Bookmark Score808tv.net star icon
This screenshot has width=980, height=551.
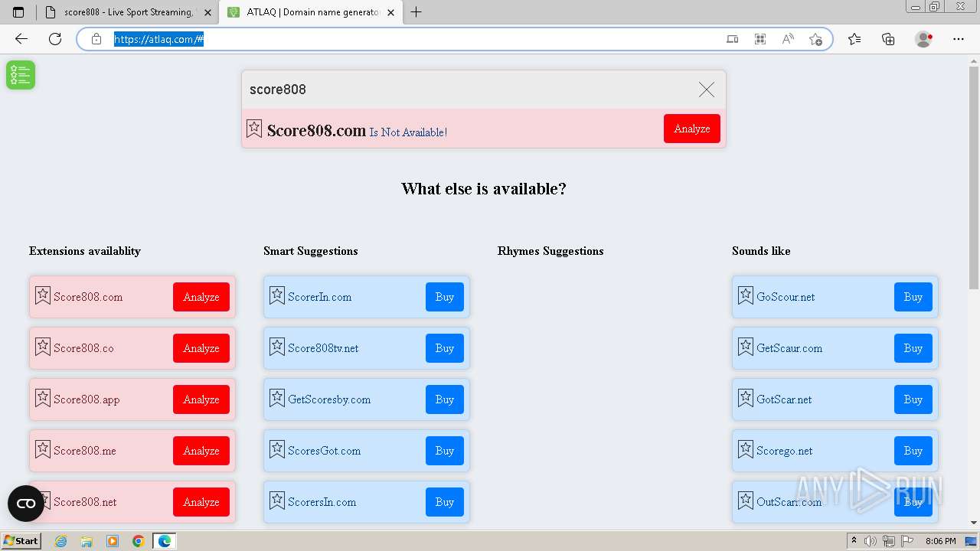pyautogui.click(x=277, y=347)
